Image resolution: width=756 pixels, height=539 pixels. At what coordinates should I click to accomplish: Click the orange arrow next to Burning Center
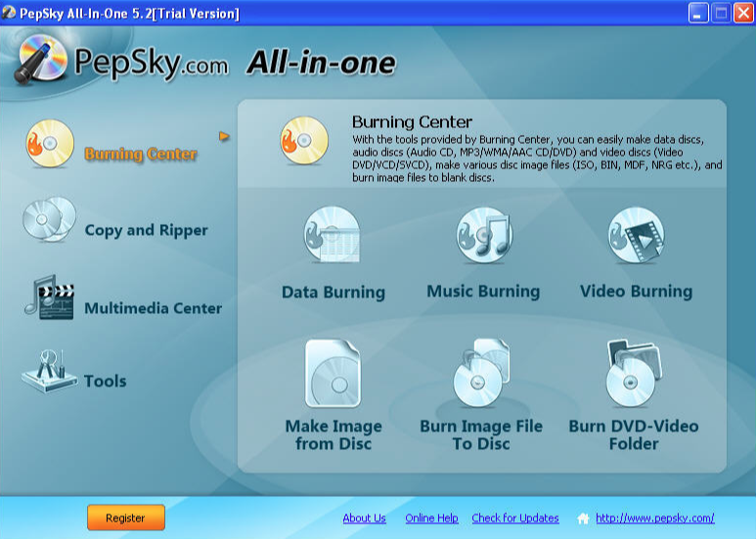tap(224, 136)
